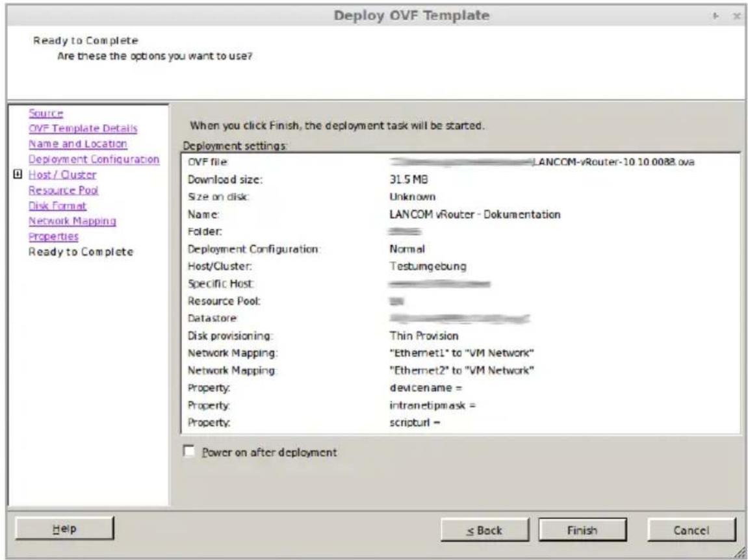Open Name and Location step
The image size is (748, 560).
[78, 144]
